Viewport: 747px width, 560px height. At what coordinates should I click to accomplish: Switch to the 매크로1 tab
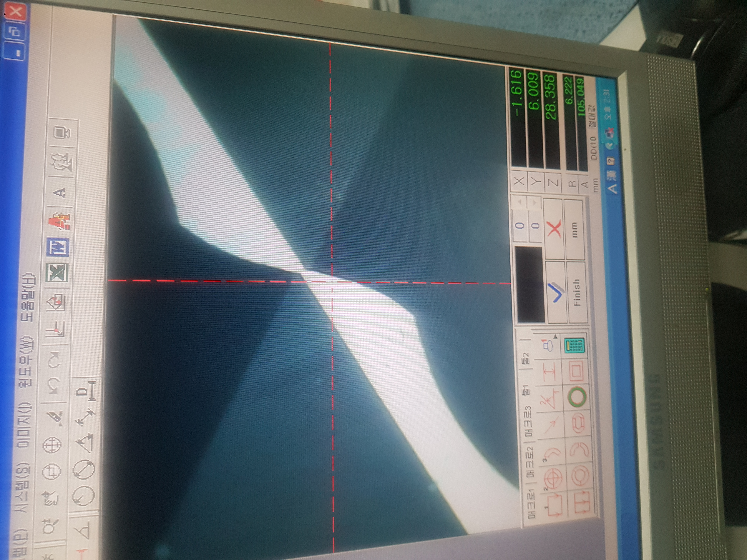tap(531, 504)
